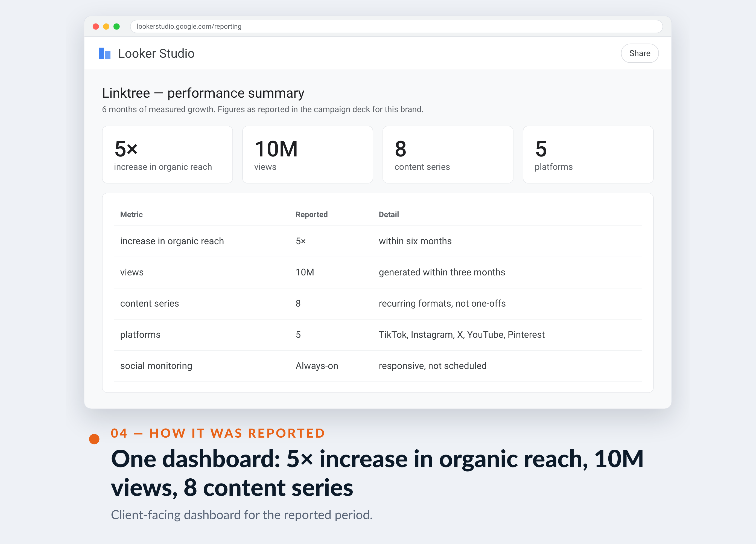
Task: Click the 'Always-on' reported value
Action: (x=317, y=366)
